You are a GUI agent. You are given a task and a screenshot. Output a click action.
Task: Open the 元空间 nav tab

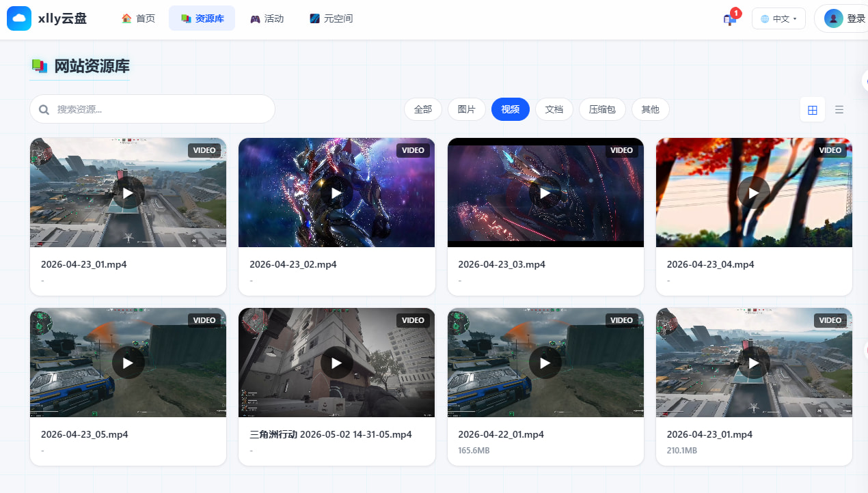tap(331, 18)
